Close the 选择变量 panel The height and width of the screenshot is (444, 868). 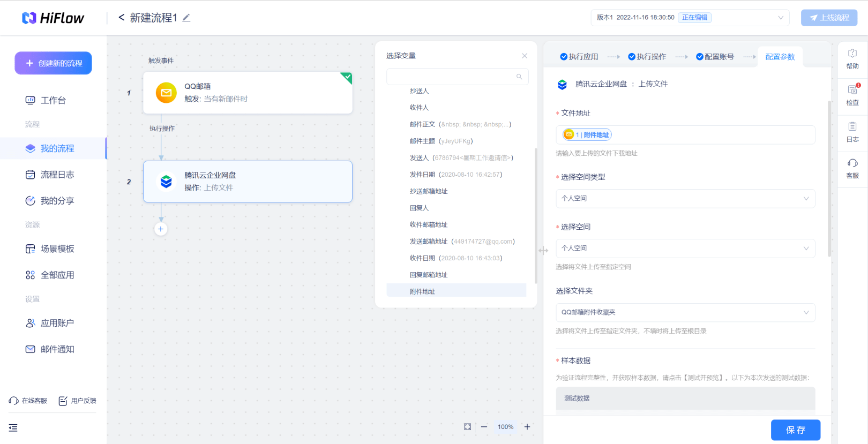pos(525,56)
